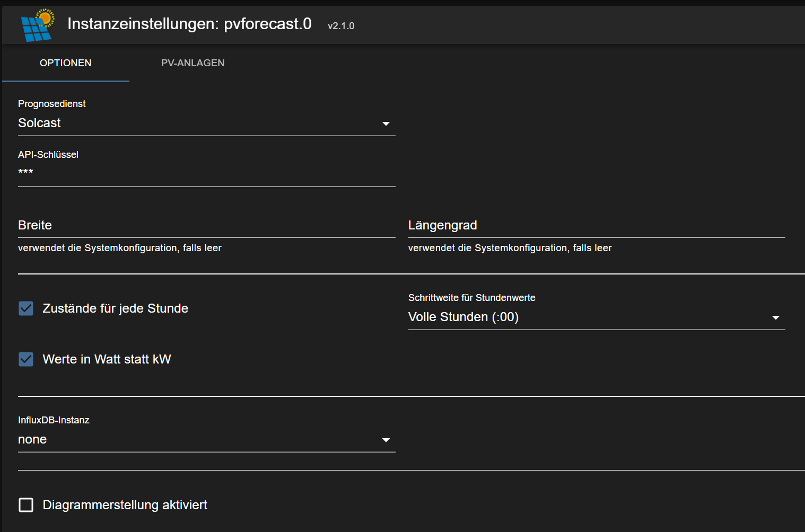The image size is (805, 532).
Task: Click the v2.1.0 version label
Action: (x=341, y=26)
